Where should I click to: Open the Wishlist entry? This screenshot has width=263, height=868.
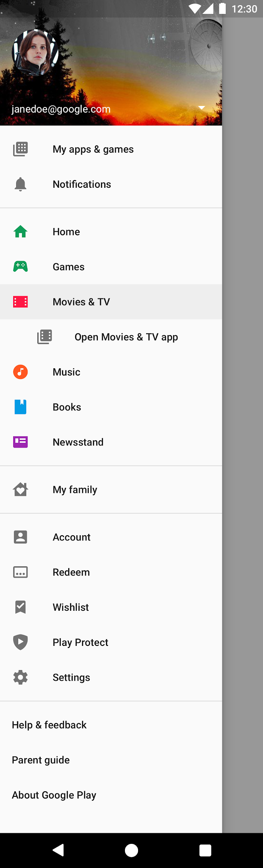point(111,607)
